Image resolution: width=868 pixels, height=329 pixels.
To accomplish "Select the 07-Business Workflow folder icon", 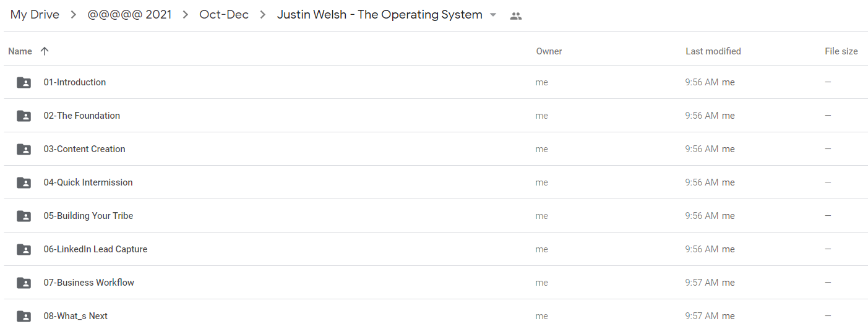I will tap(24, 283).
